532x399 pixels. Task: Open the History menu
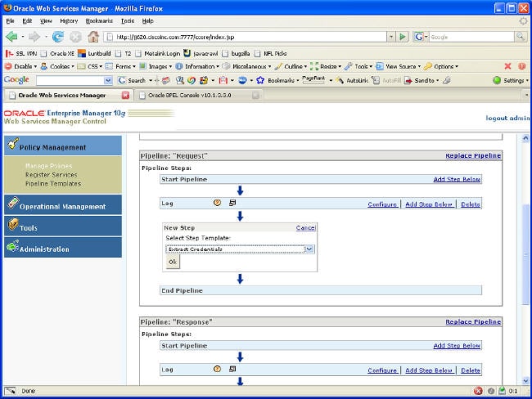coord(69,20)
